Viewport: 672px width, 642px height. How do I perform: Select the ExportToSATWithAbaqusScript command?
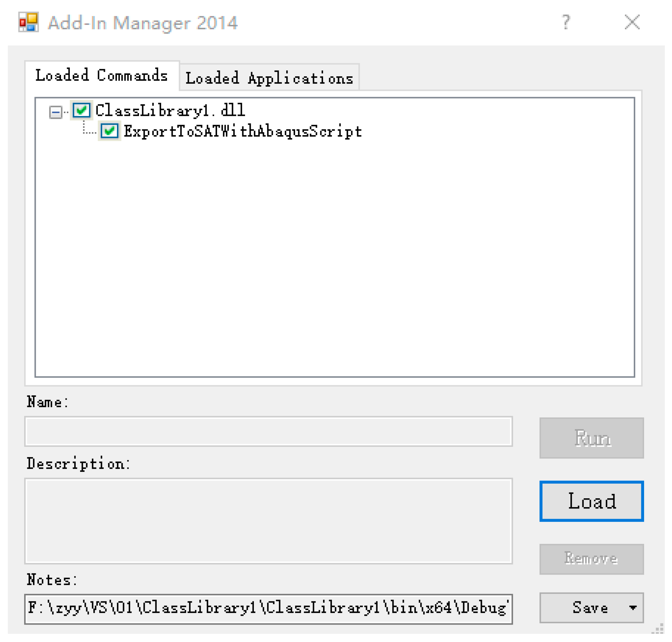242,132
